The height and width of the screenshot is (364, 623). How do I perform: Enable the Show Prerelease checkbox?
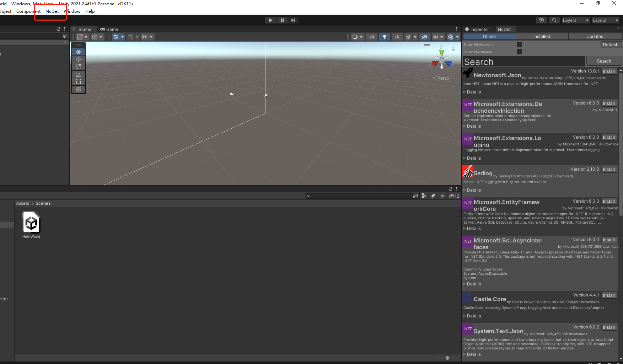(x=520, y=52)
